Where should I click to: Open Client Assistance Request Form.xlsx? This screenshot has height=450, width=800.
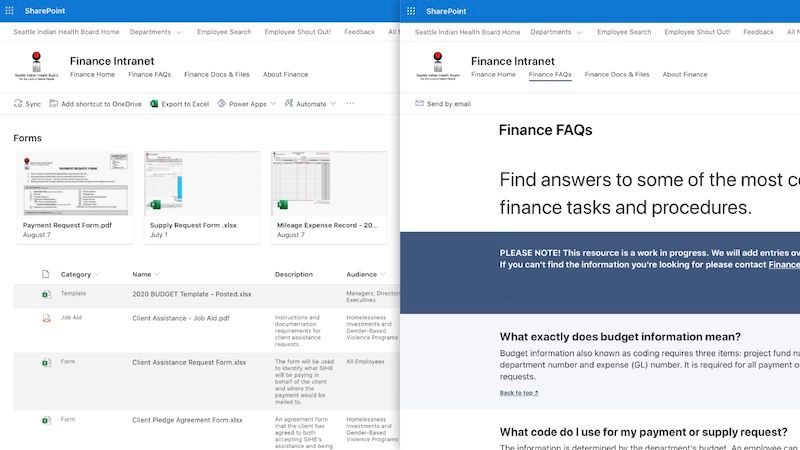pyautogui.click(x=189, y=363)
